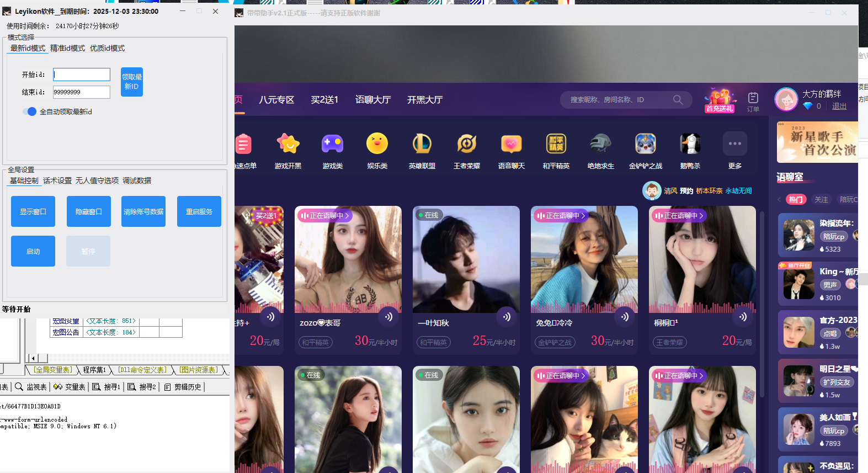Click the 退出 logout link
The width and height of the screenshot is (868, 473).
[x=839, y=106]
